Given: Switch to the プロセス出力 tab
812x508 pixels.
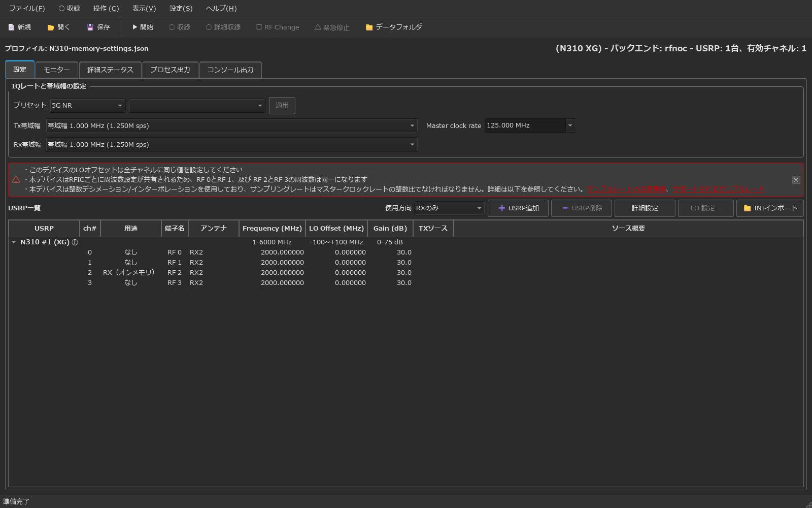Looking at the screenshot, I should pyautogui.click(x=170, y=70).
